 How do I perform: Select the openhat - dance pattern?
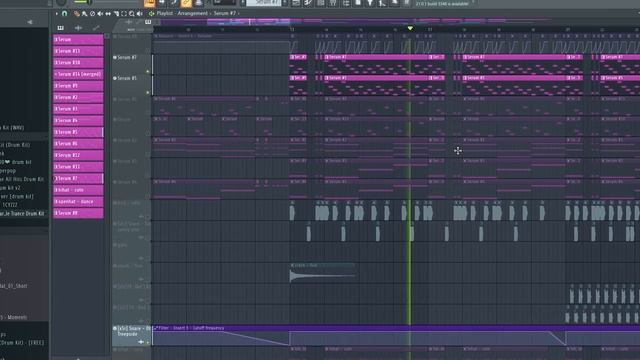78,202
